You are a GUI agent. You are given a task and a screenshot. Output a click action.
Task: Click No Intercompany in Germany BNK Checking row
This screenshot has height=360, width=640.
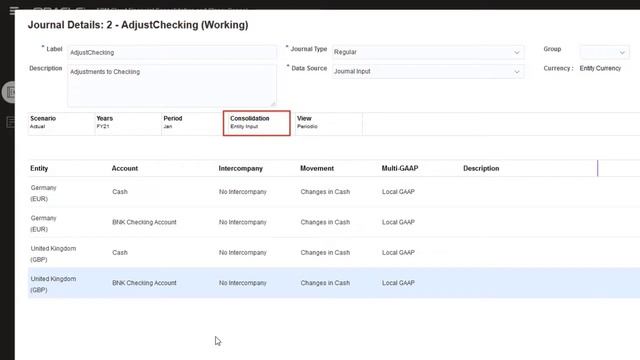[x=243, y=222]
